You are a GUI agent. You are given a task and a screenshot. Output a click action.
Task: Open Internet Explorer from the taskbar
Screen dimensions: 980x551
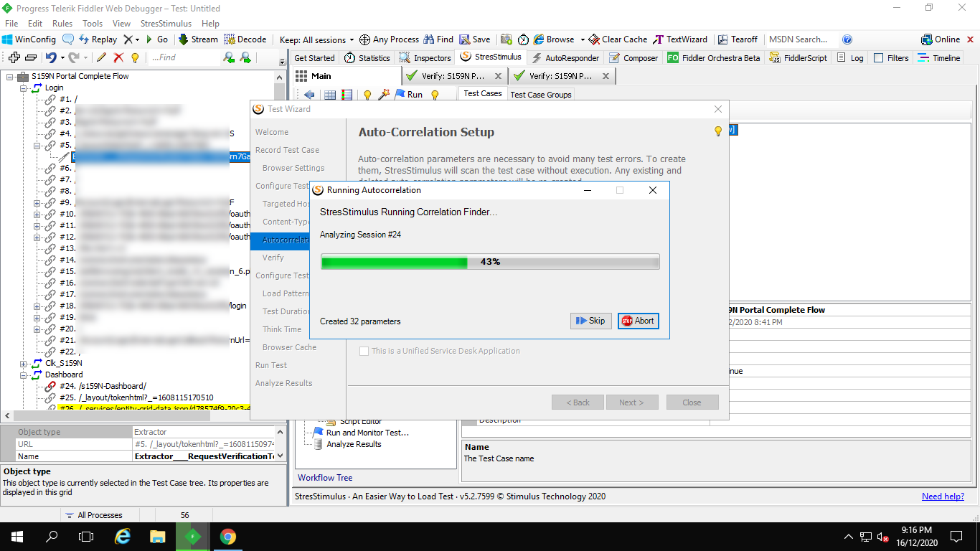(123, 536)
